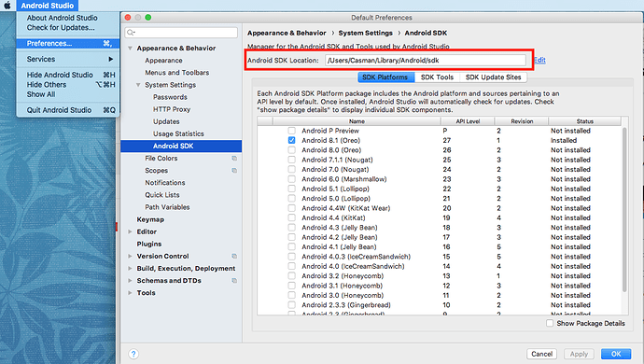Click the project-level icon beside File Colors
The height and width of the screenshot is (364, 644).
tap(234, 158)
